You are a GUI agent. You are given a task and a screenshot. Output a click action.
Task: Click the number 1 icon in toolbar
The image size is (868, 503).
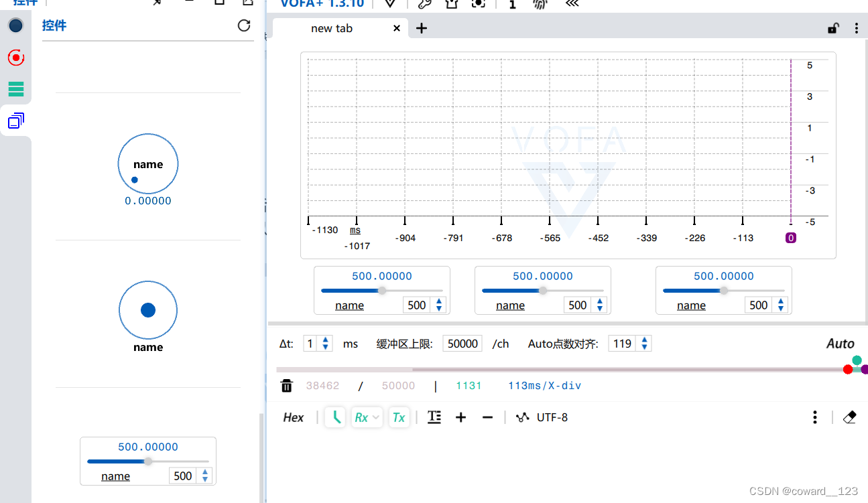(x=512, y=3)
